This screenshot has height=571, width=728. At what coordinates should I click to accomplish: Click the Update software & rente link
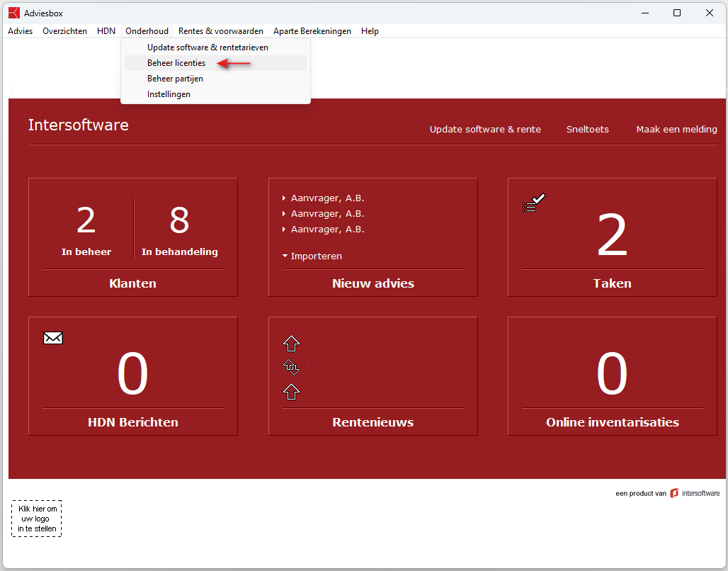click(x=485, y=129)
